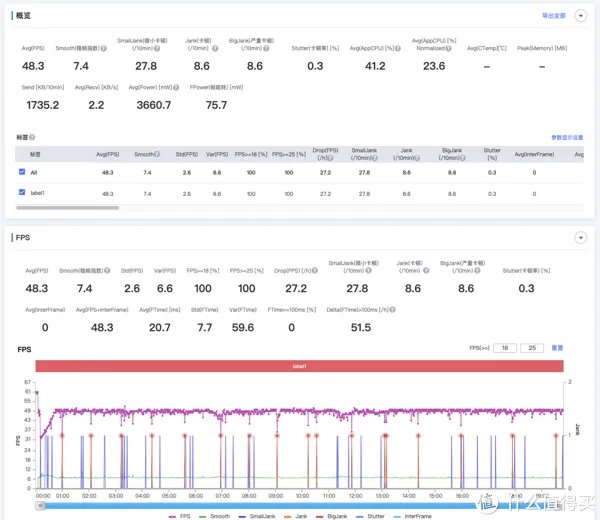
Task: Toggle SmallJank series in chart legend
Action: [x=257, y=516]
